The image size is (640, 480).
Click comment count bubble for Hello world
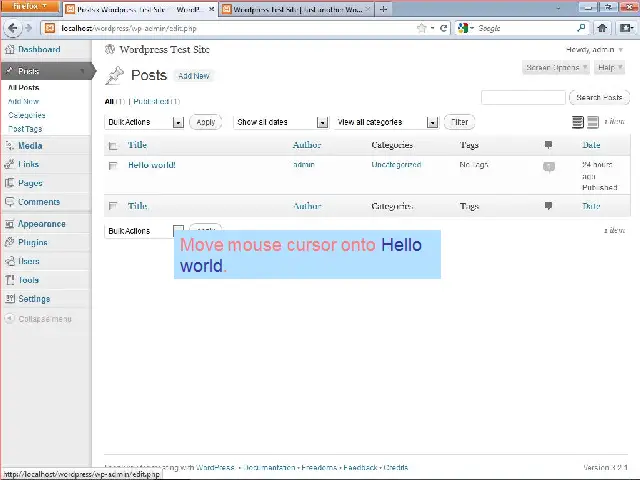point(549,167)
